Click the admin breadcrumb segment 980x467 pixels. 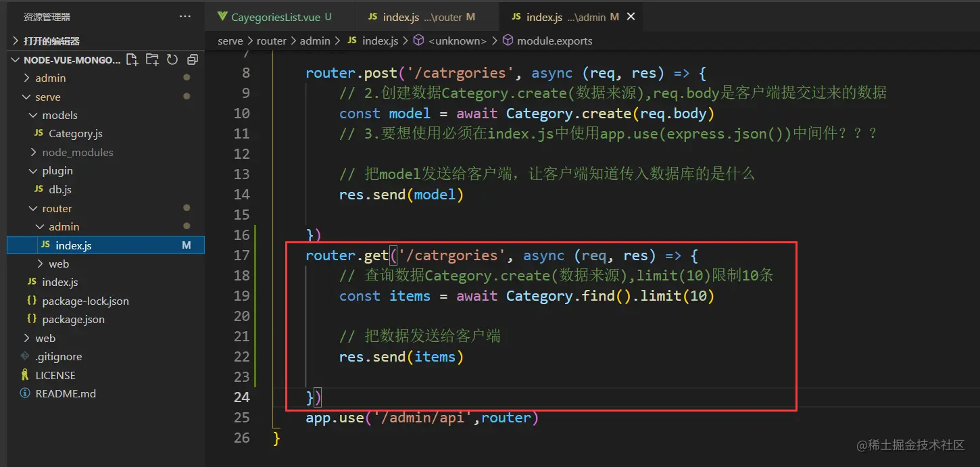(315, 41)
